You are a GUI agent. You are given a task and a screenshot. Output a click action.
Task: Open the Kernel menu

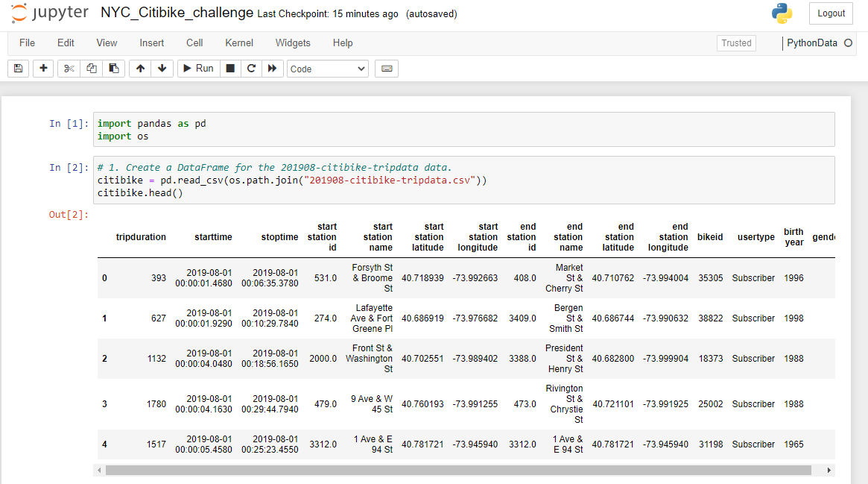click(x=238, y=43)
